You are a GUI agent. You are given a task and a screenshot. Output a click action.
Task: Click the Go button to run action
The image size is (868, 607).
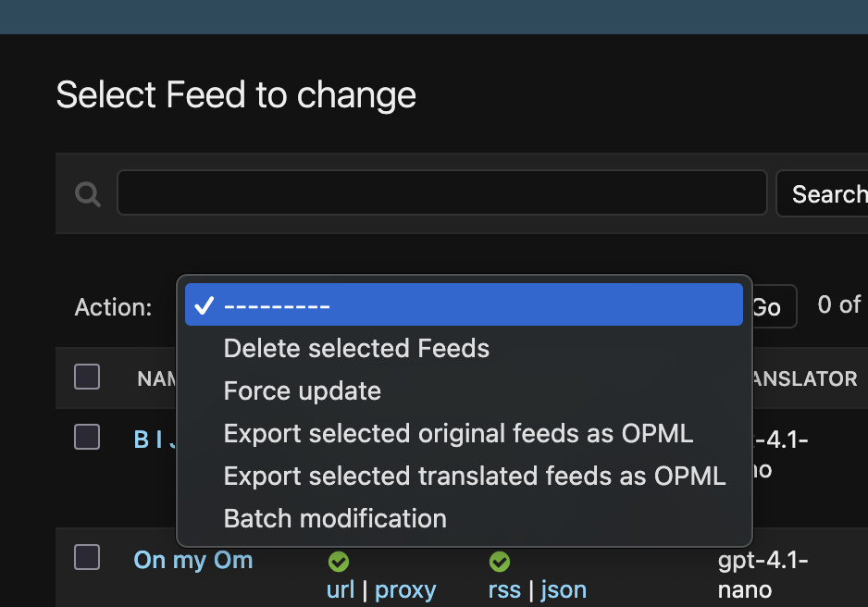pos(767,307)
